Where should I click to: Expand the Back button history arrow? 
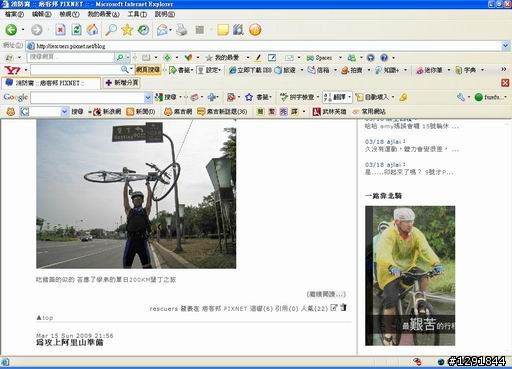tap(23, 30)
